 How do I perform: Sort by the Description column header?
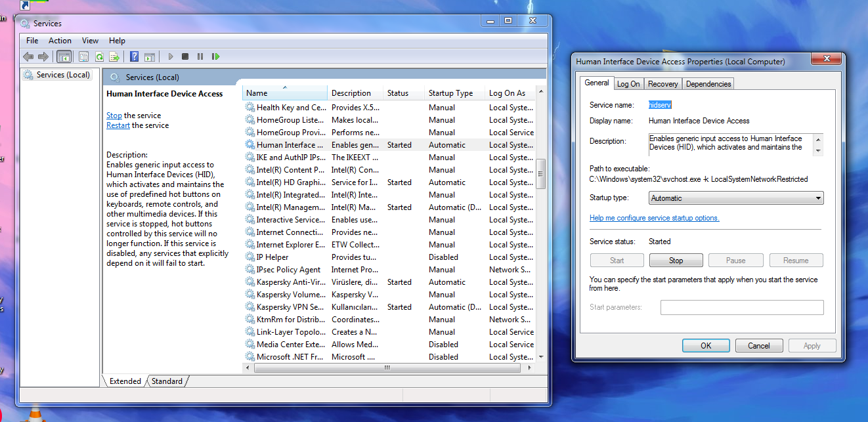(x=355, y=93)
